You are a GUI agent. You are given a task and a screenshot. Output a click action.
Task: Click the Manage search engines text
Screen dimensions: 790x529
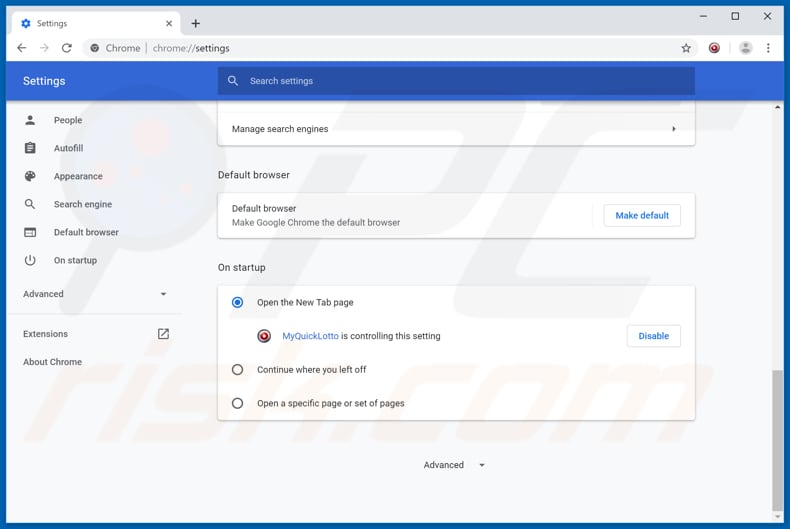pyautogui.click(x=280, y=129)
